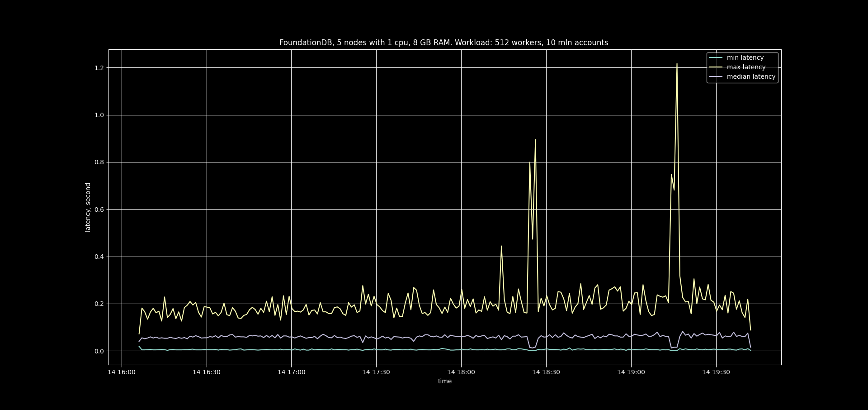Click the x-axis tick '14 16:00'
This screenshot has width=868, height=410.
(122, 372)
